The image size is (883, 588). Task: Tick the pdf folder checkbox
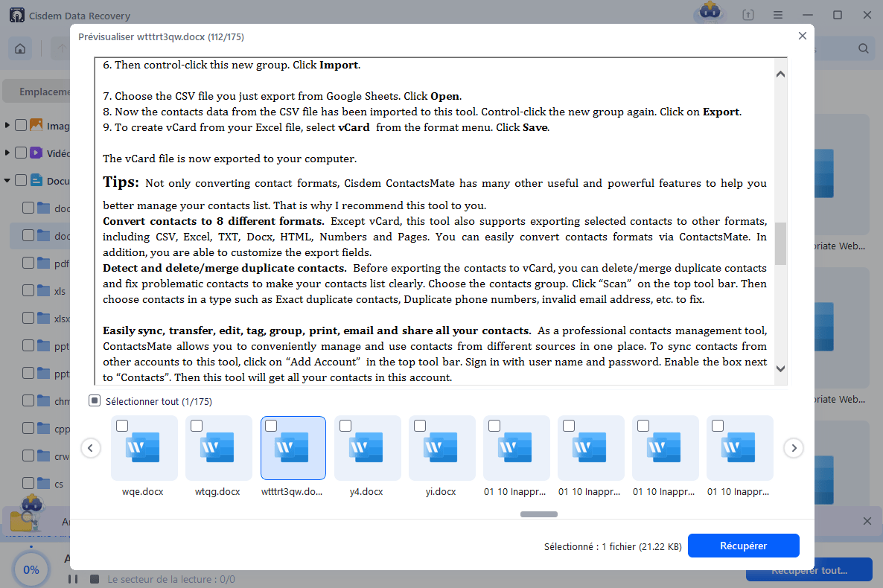coord(28,263)
